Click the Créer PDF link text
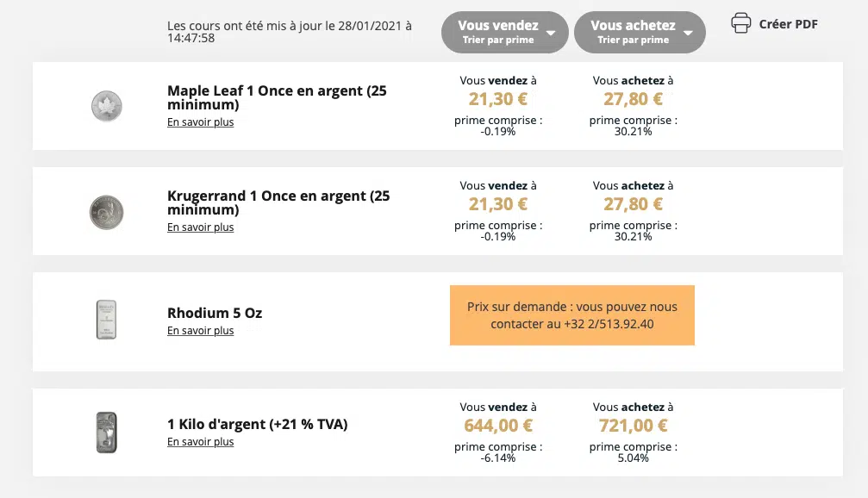The height and width of the screenshot is (498, 868). (789, 24)
